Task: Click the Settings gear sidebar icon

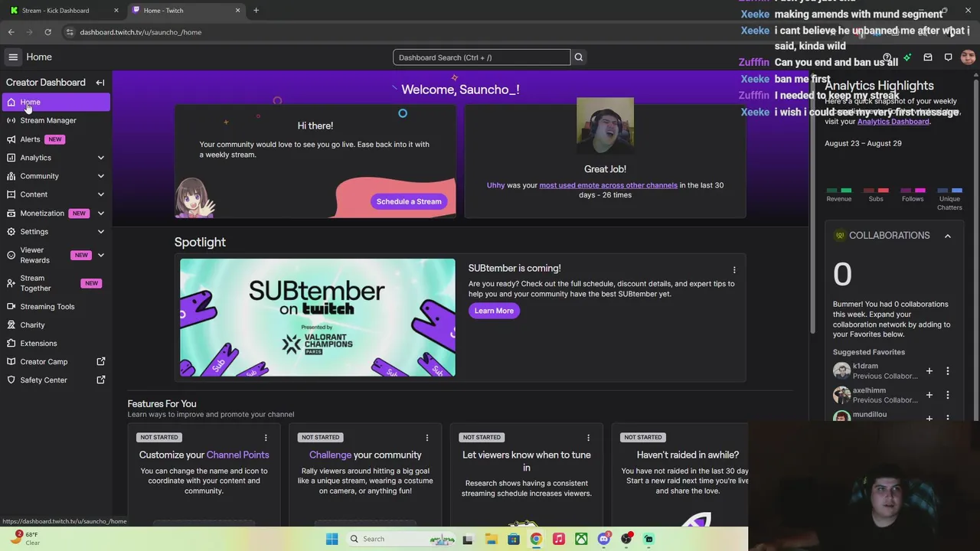Action: 11,232
